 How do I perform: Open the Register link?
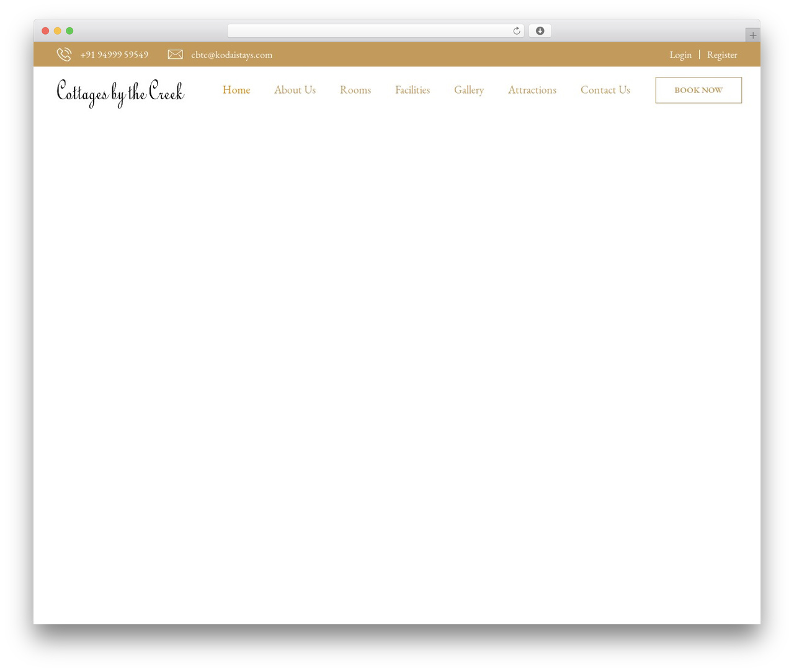tap(722, 55)
